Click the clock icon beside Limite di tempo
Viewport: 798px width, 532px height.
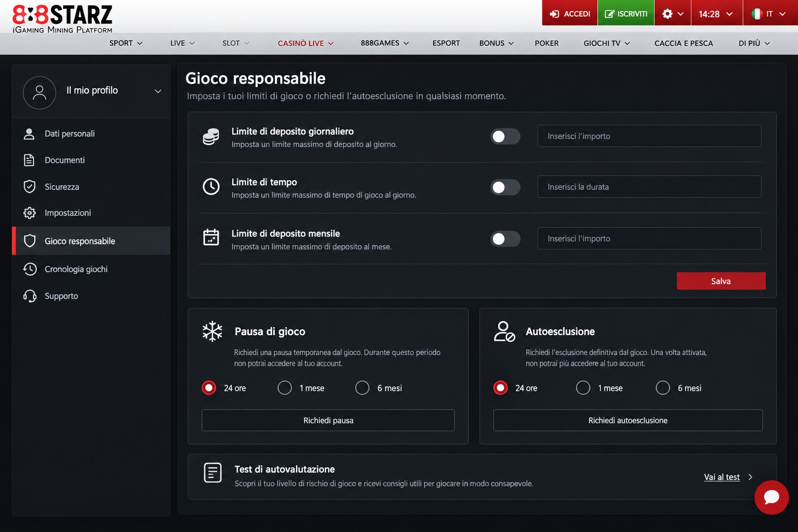tap(211, 187)
